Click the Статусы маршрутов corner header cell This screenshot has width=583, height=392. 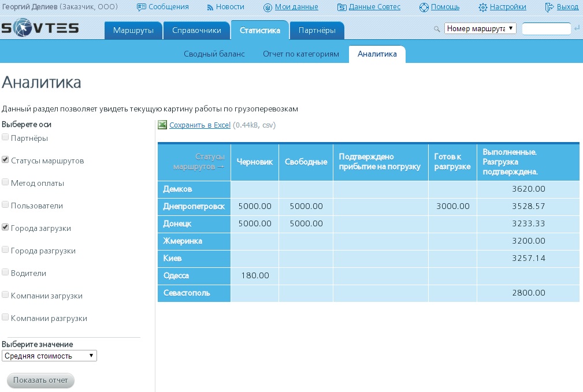coord(194,162)
